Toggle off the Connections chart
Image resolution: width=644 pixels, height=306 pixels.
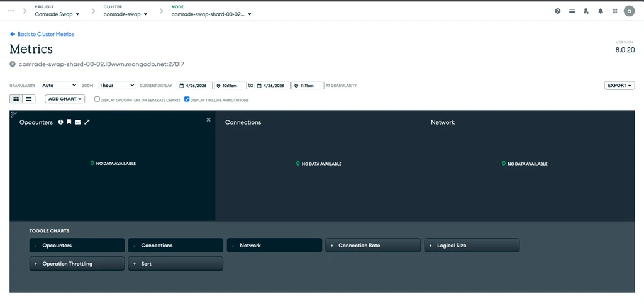[x=175, y=245]
